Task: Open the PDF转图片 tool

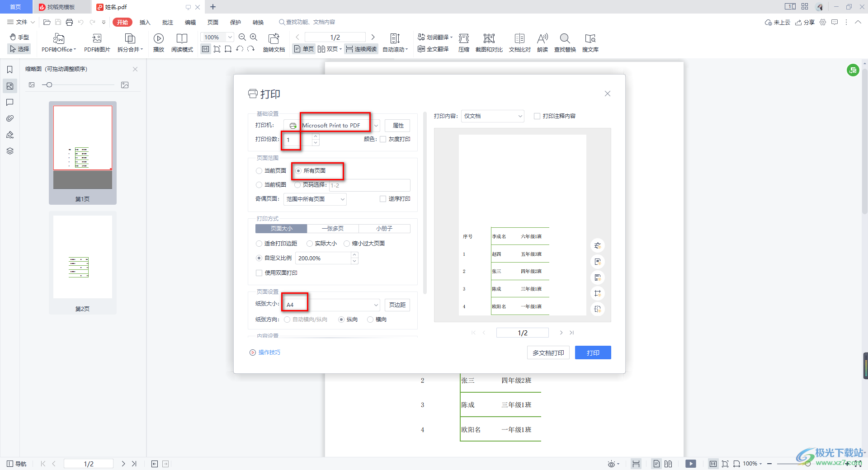Action: (x=97, y=42)
